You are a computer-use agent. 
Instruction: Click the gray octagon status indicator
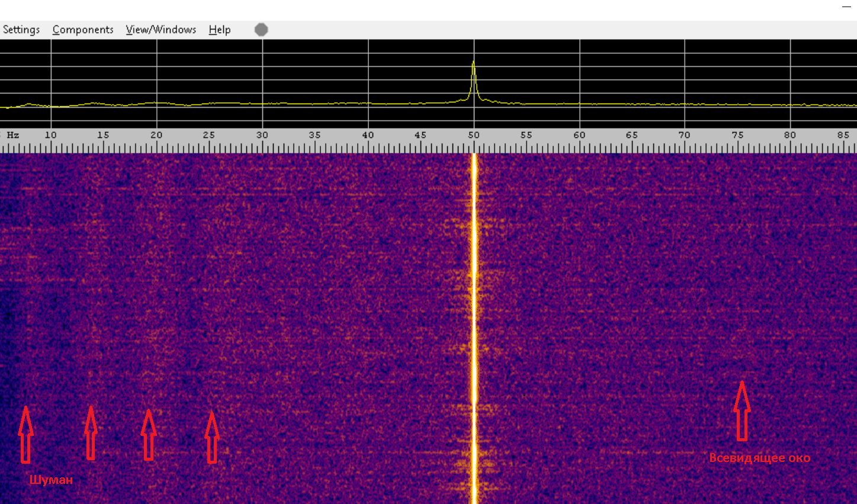pyautogui.click(x=261, y=30)
